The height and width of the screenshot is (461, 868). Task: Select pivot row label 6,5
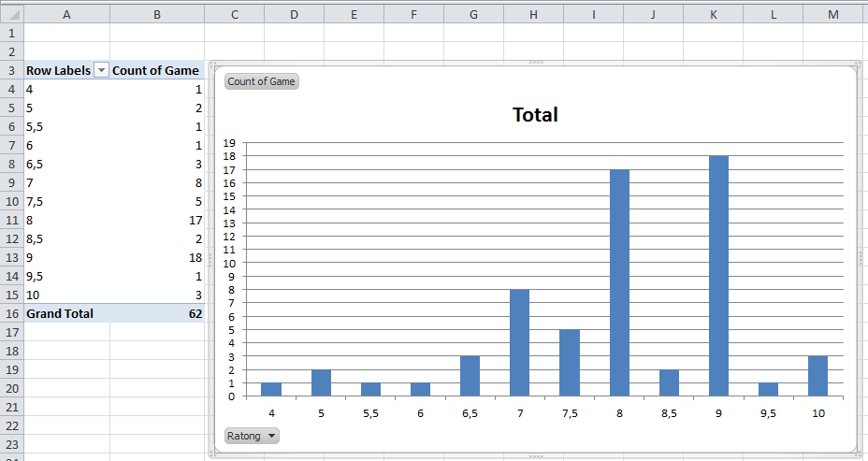67,164
